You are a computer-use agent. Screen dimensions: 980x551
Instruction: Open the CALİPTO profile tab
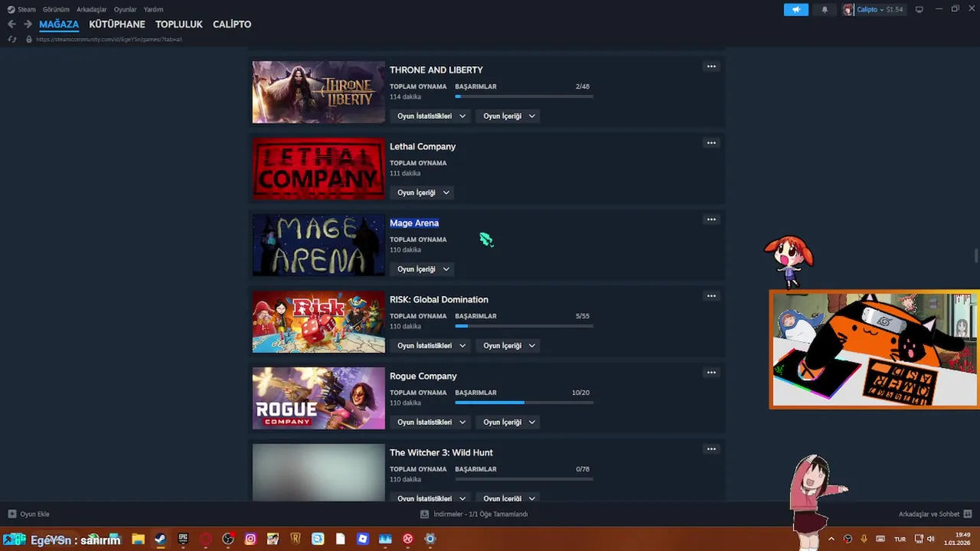point(232,24)
